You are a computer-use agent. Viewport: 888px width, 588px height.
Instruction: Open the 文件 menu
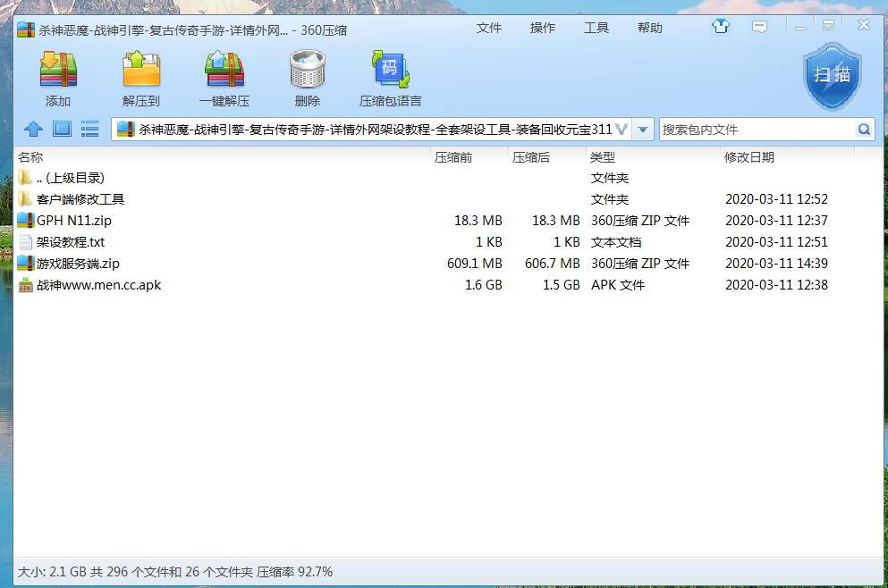point(489,28)
